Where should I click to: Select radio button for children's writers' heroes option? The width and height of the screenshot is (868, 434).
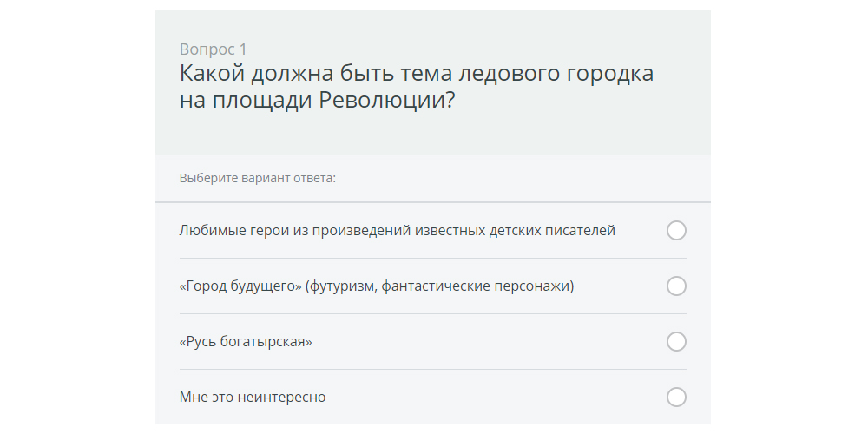tap(676, 230)
